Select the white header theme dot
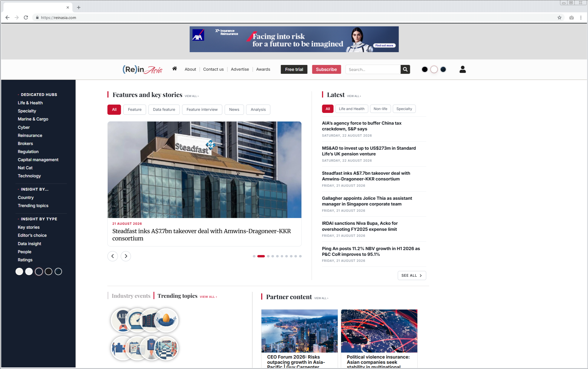 click(434, 69)
